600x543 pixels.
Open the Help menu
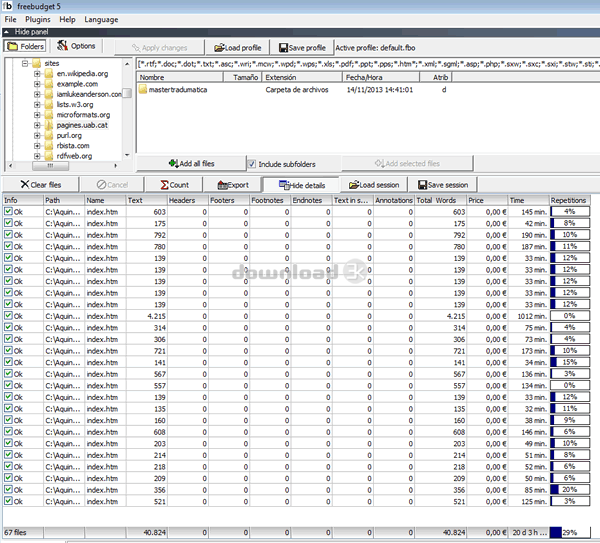pyautogui.click(x=67, y=20)
